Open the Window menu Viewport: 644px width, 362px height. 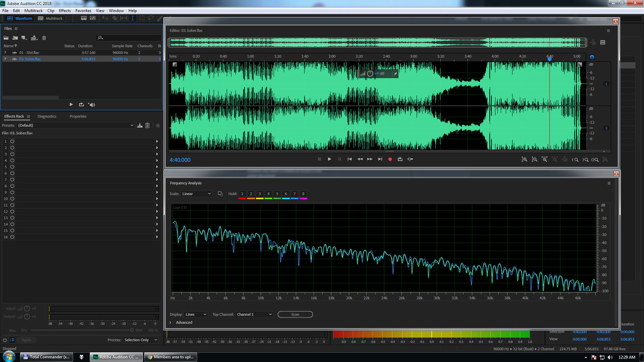pyautogui.click(x=116, y=11)
